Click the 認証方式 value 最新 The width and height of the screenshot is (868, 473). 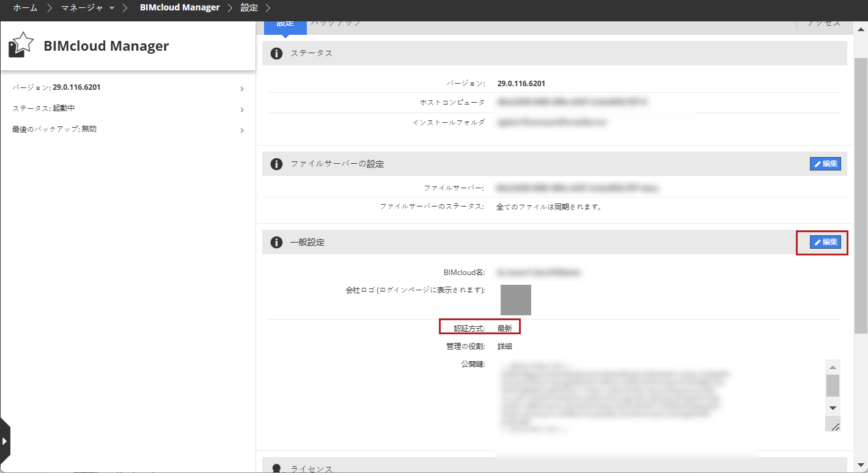[505, 328]
